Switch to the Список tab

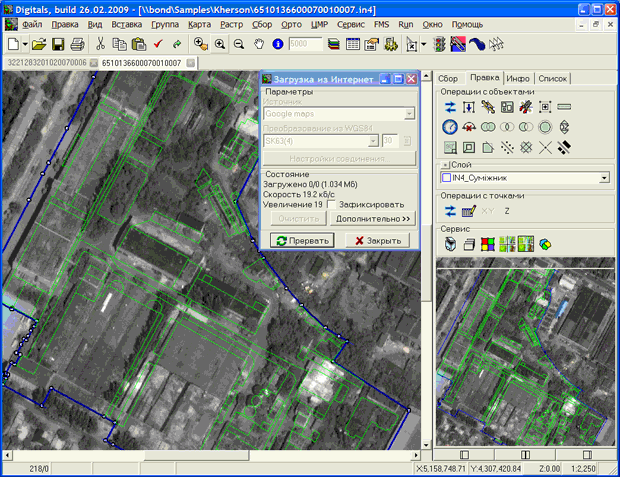[552, 78]
